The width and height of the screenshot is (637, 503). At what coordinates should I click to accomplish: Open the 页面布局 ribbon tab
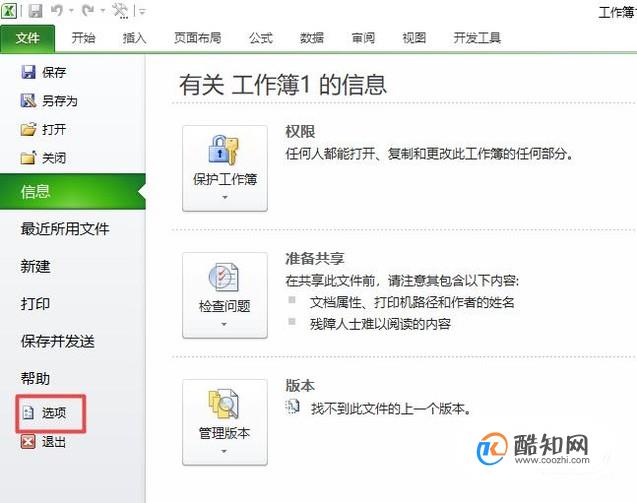(198, 38)
